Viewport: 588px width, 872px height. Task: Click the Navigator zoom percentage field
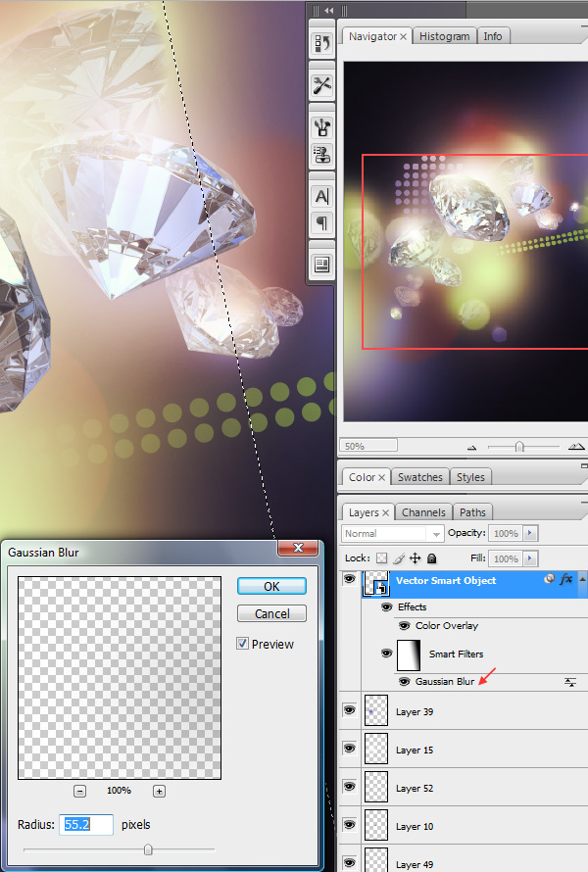[x=368, y=446]
